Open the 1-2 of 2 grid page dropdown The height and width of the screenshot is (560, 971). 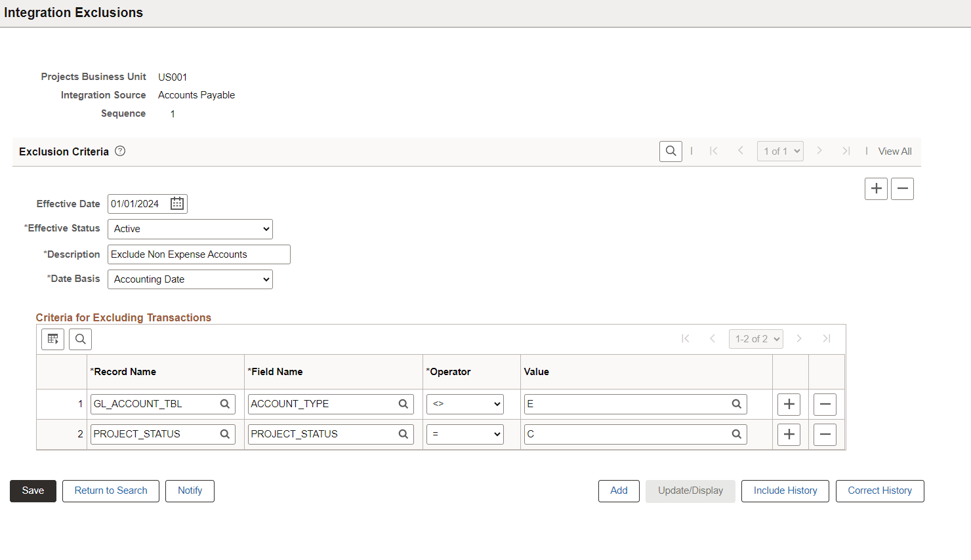pyautogui.click(x=756, y=339)
